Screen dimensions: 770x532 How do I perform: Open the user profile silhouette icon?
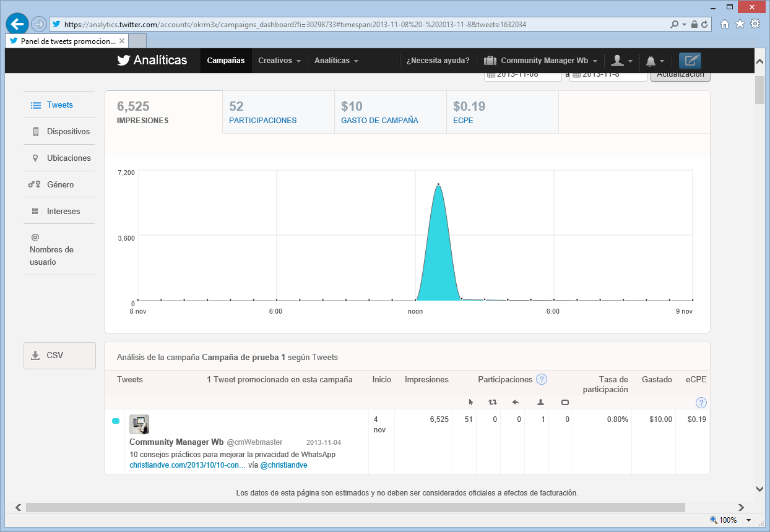(x=617, y=61)
